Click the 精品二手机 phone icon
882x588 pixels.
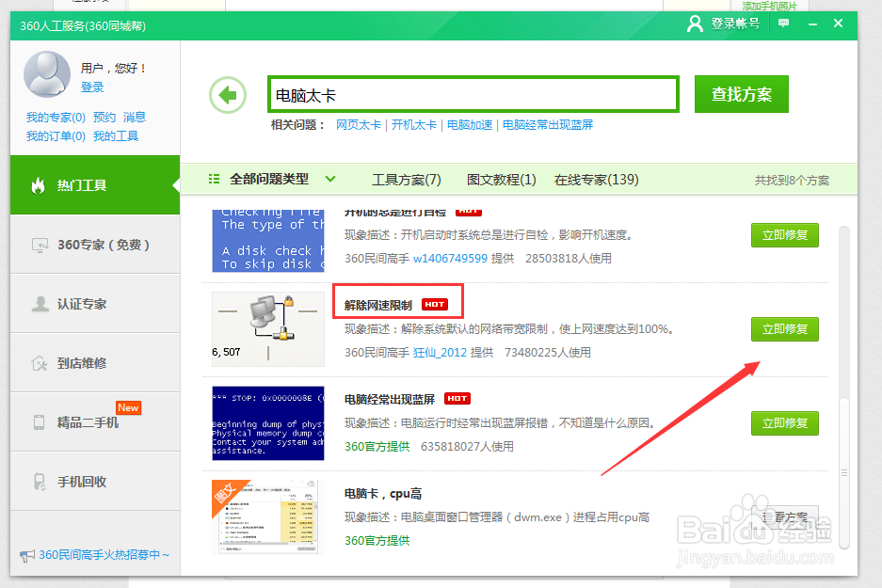[39, 422]
